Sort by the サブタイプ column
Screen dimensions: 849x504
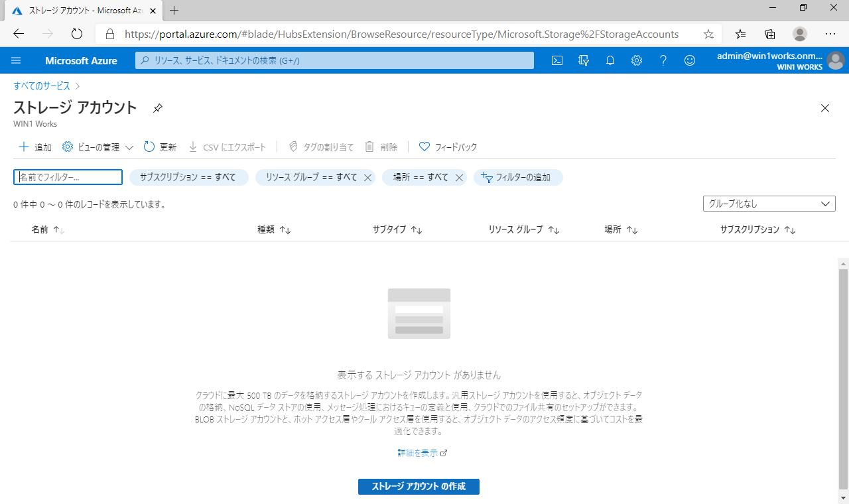[x=397, y=229]
